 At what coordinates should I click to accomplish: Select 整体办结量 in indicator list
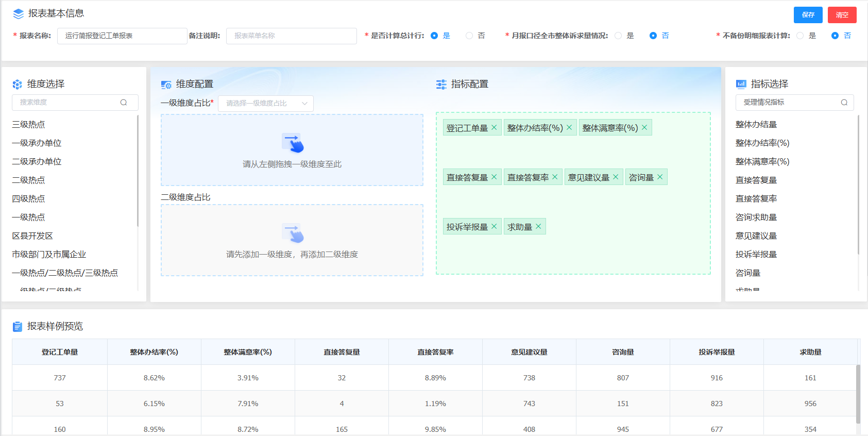tap(756, 124)
